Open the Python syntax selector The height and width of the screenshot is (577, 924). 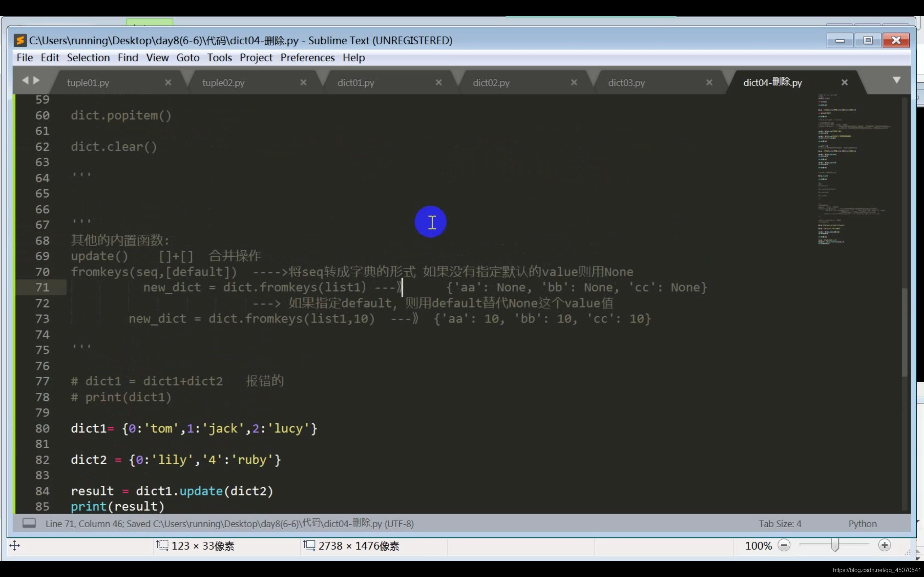point(862,524)
